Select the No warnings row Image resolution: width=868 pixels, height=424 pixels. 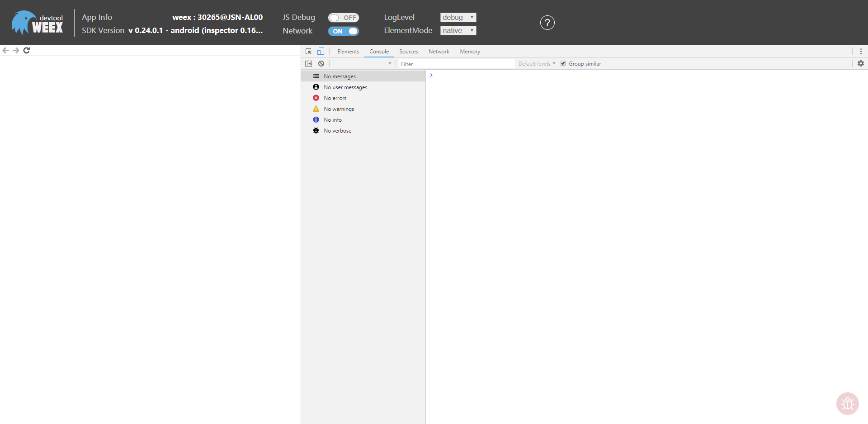(x=363, y=109)
